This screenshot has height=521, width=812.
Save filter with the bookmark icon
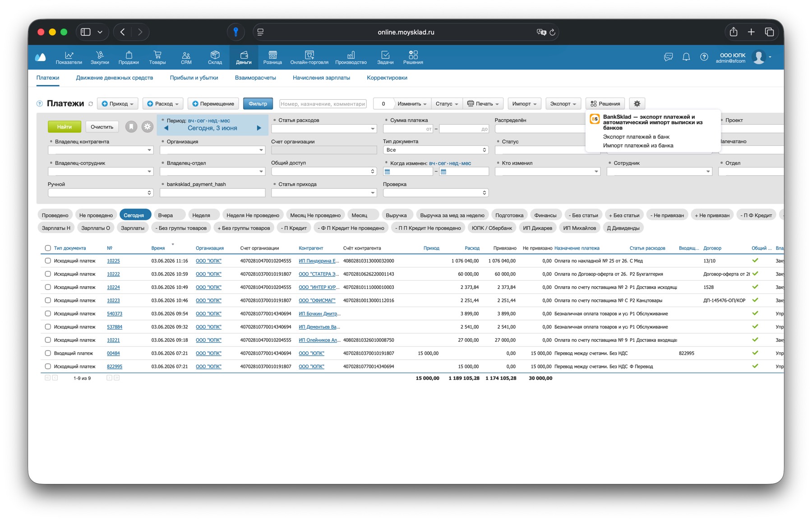click(x=131, y=127)
